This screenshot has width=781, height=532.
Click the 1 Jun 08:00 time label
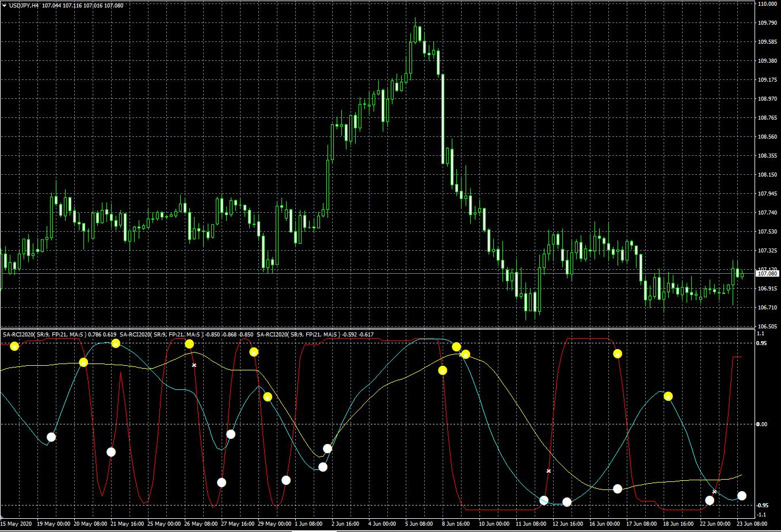point(309,524)
